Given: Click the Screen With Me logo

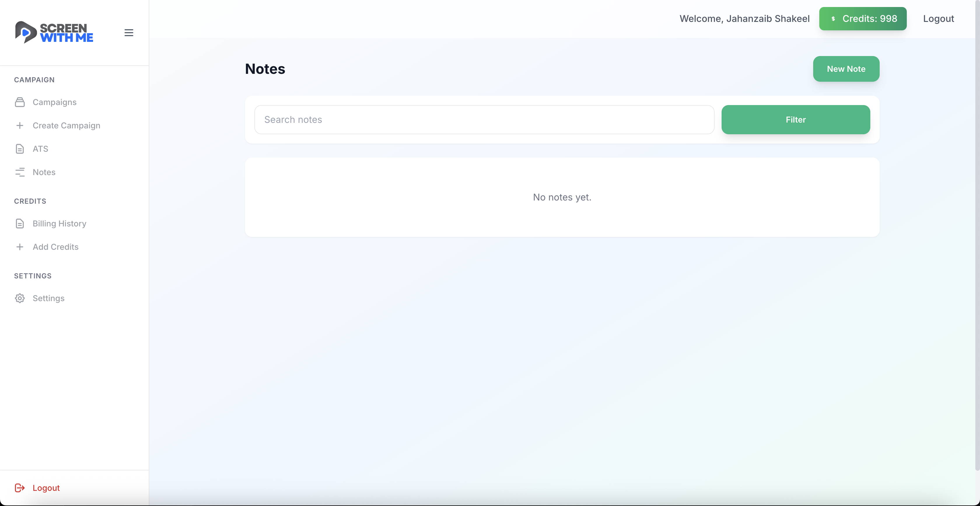Looking at the screenshot, I should pos(54,32).
